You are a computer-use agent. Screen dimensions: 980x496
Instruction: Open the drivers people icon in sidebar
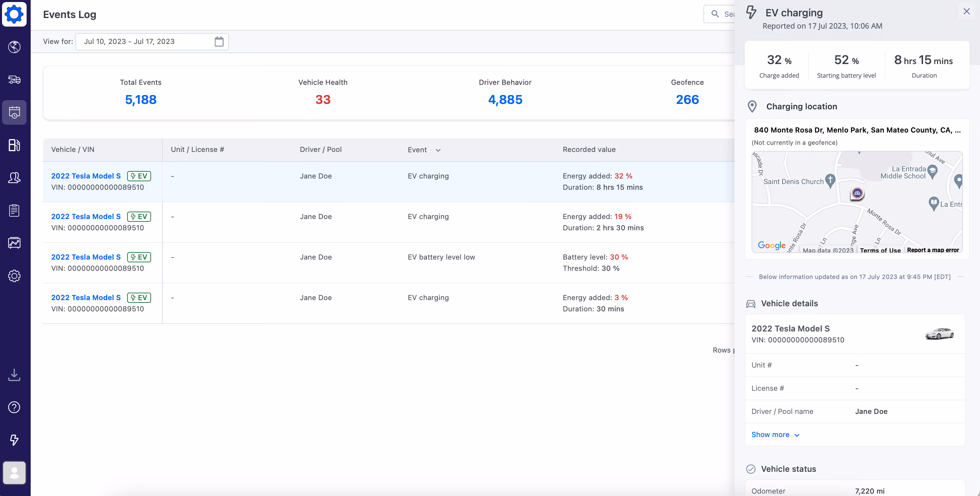(x=14, y=177)
